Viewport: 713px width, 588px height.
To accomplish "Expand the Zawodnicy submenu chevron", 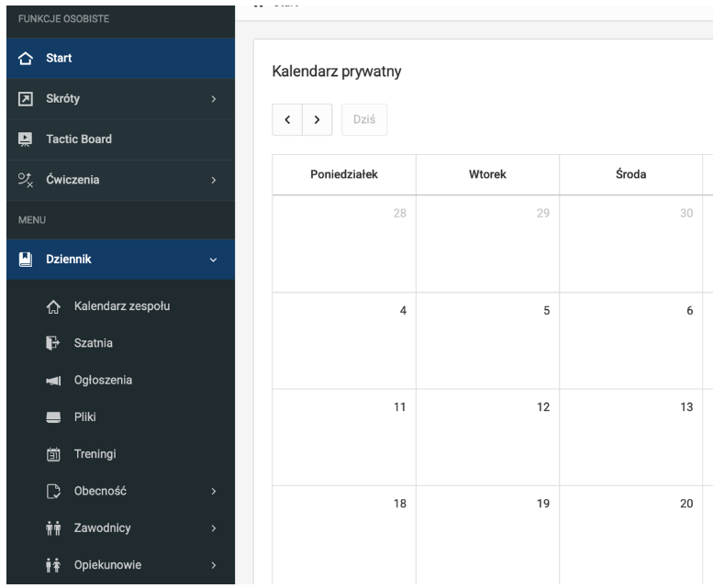I will tap(213, 527).
